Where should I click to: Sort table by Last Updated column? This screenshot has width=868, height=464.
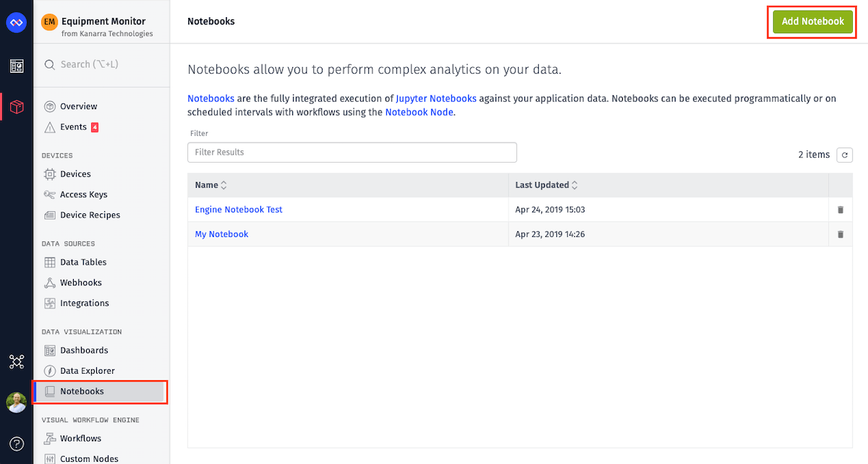(546, 185)
